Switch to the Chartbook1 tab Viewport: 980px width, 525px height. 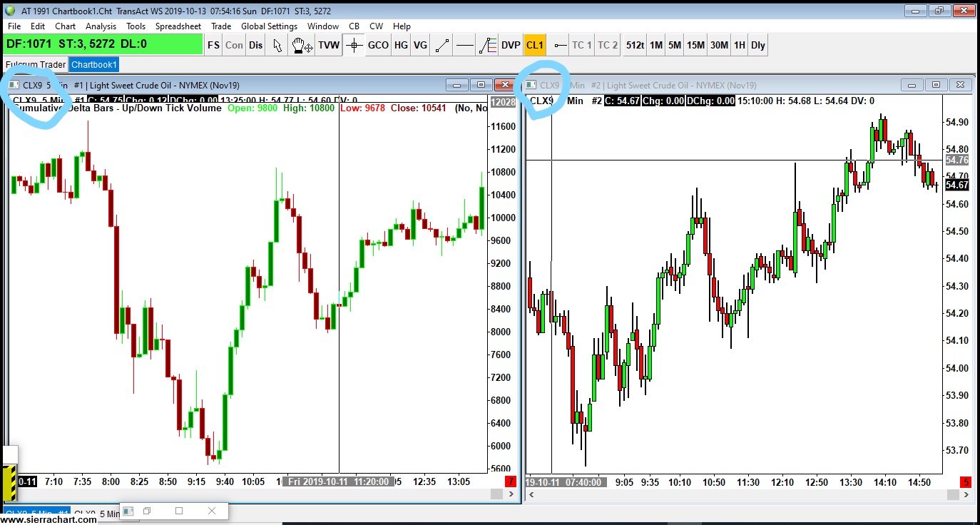(94, 65)
